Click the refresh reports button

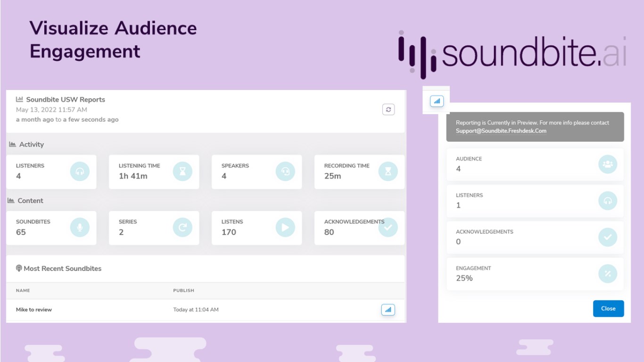tap(388, 109)
